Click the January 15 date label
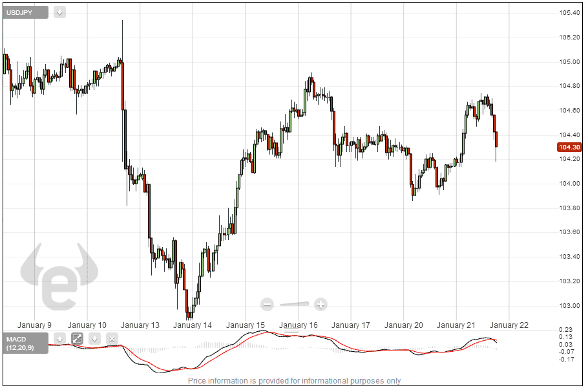588x390 pixels. click(x=246, y=325)
